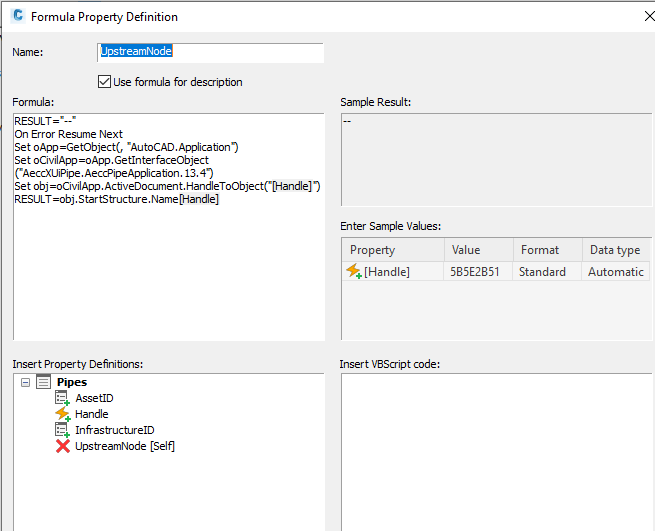The image size is (655, 531).
Task: Click inside the Insert VBScript code box
Action: (x=496, y=452)
